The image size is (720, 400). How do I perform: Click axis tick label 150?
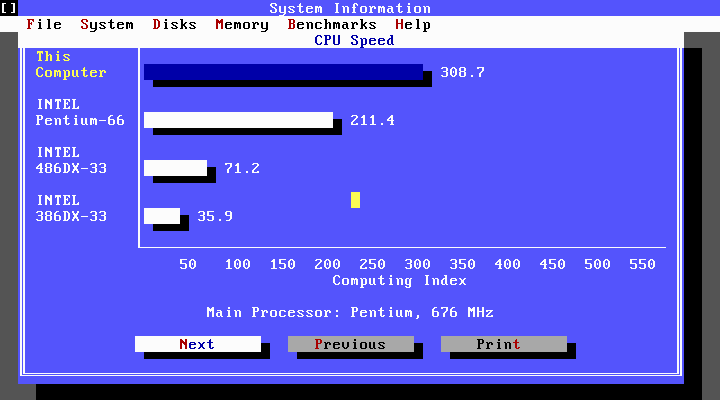click(282, 264)
